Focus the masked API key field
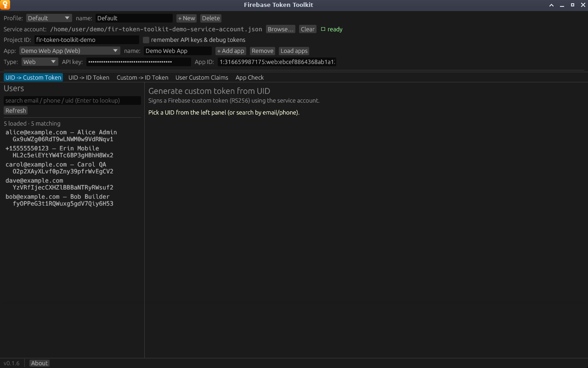This screenshot has width=588, height=368. pyautogui.click(x=139, y=62)
